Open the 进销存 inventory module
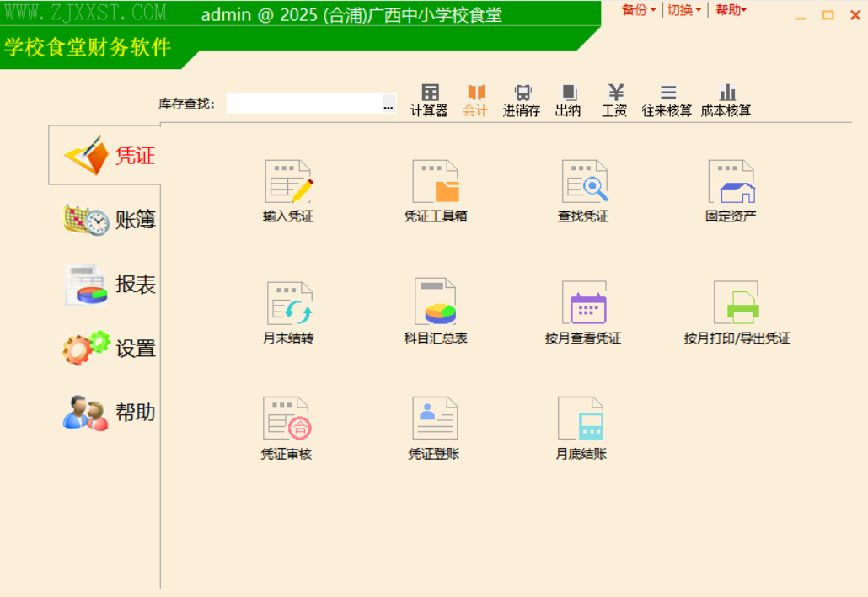Viewport: 868px width, 597px height. click(521, 99)
